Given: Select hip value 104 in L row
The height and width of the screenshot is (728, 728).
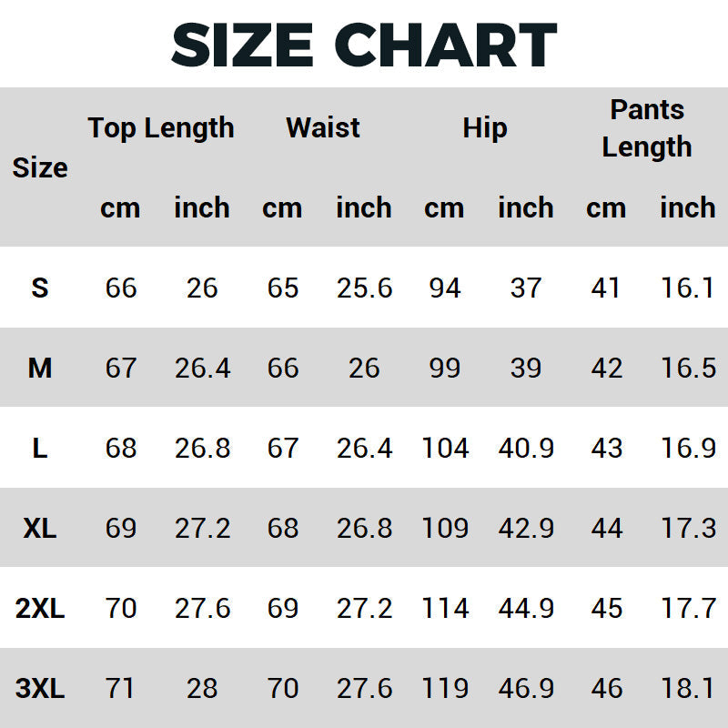Looking at the screenshot, I should coord(445,449).
